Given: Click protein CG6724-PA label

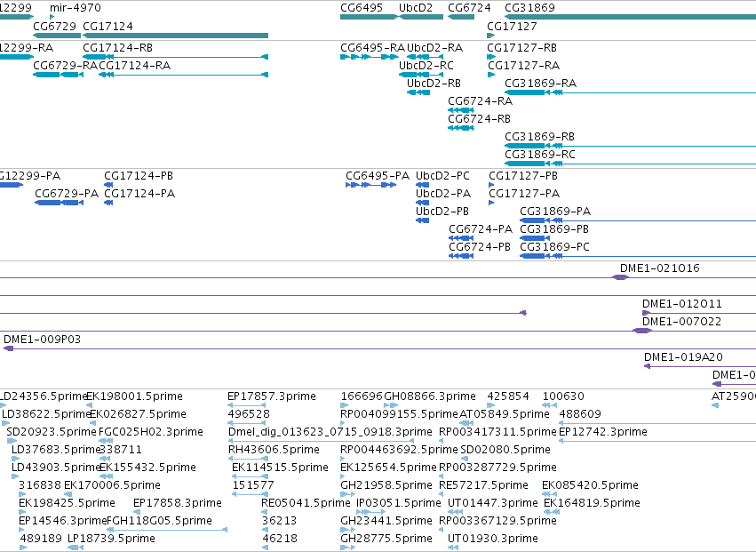Looking at the screenshot, I should click(481, 229).
